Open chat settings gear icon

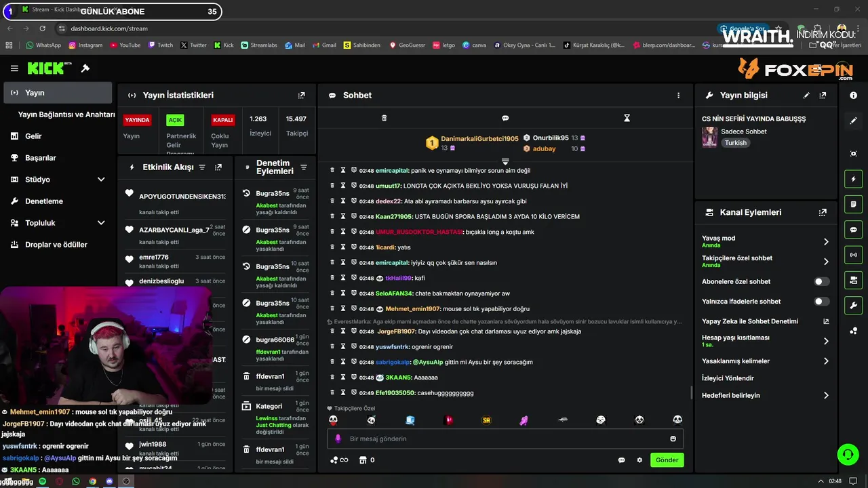(639, 460)
